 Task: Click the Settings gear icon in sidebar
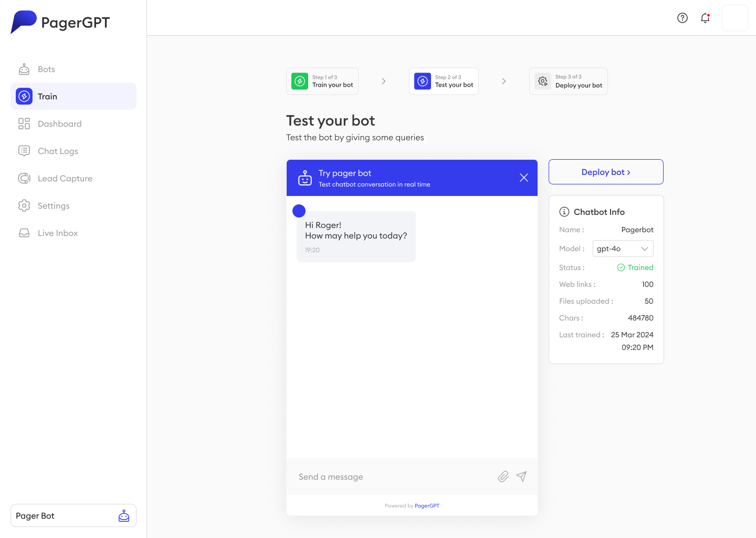coord(24,205)
